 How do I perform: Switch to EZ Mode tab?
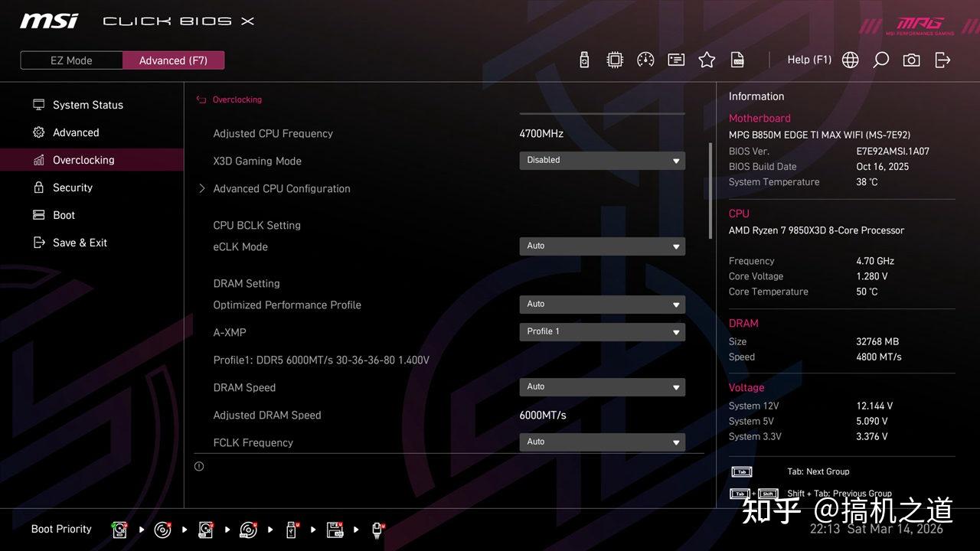coord(71,60)
